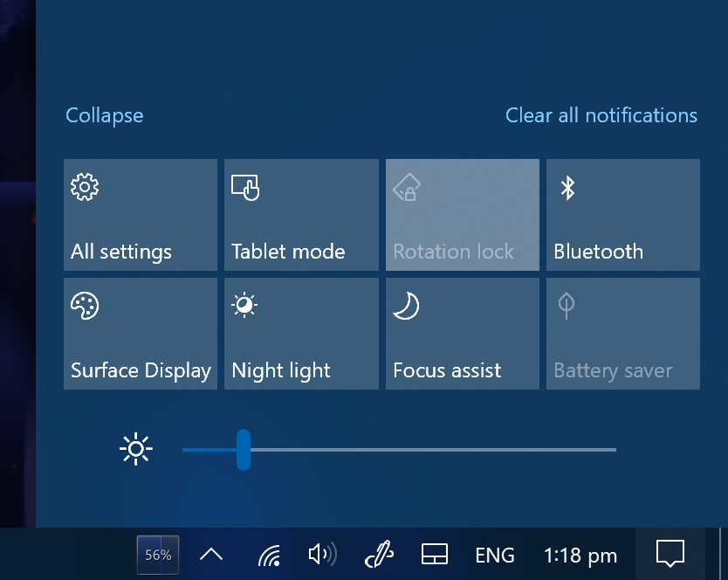Open the volume speaker control
The width and height of the screenshot is (728, 580).
click(x=322, y=555)
